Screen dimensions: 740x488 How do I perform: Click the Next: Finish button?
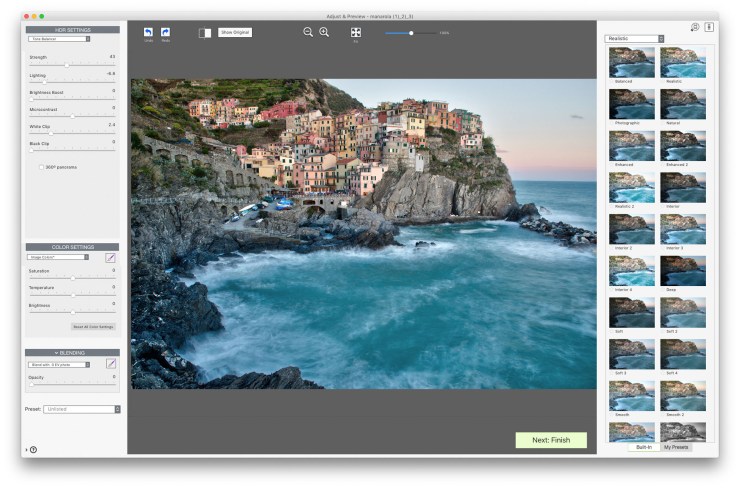pyautogui.click(x=551, y=440)
